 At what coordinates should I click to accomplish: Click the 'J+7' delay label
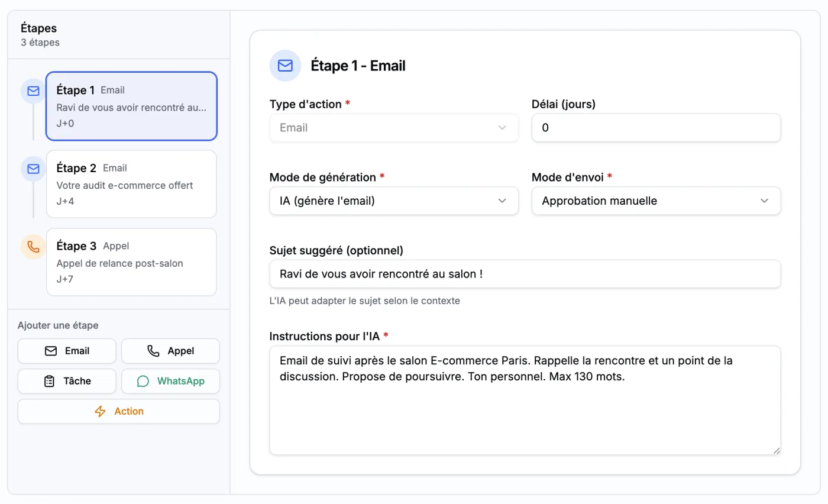pyautogui.click(x=65, y=279)
